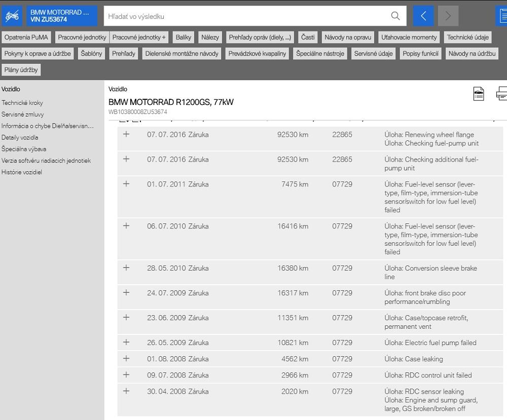Open the vehicle report document icon

479,94
